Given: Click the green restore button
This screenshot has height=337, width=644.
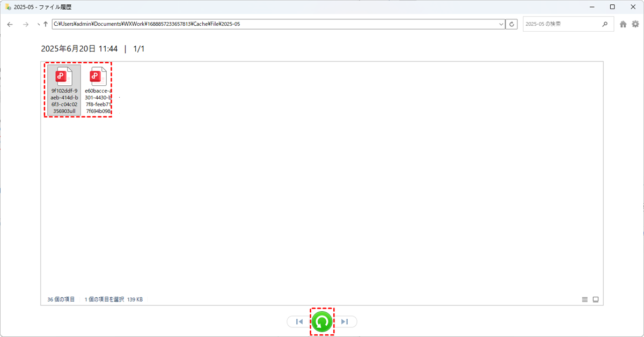Looking at the screenshot, I should click(x=322, y=321).
